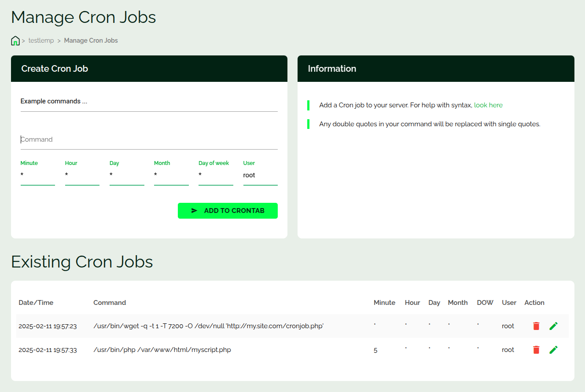Viewport: 585px width, 392px height.
Task: Click the Command column header
Action: 110,303
